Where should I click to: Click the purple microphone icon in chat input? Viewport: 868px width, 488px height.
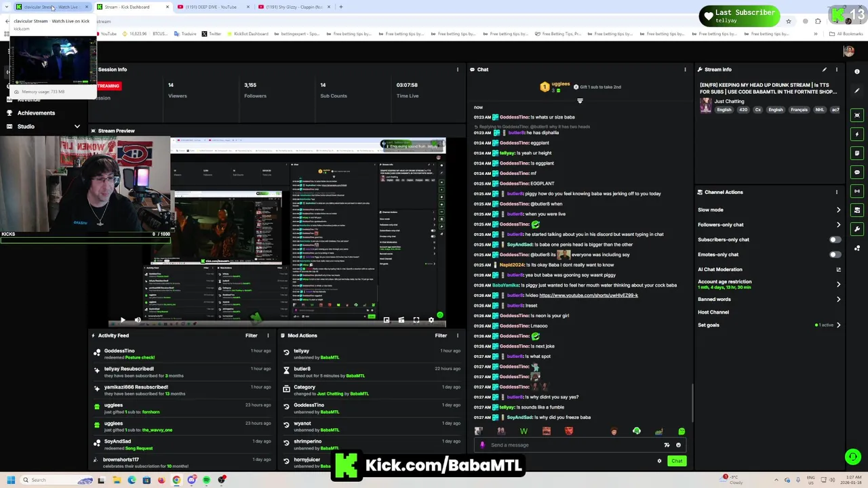click(482, 445)
